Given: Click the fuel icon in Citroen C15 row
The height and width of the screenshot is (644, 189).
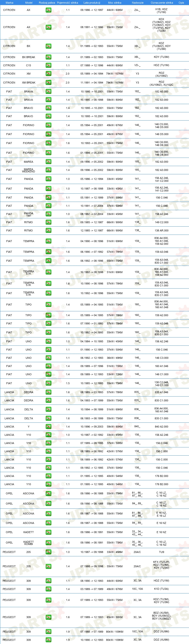Looking at the screenshot, I should [48, 65].
